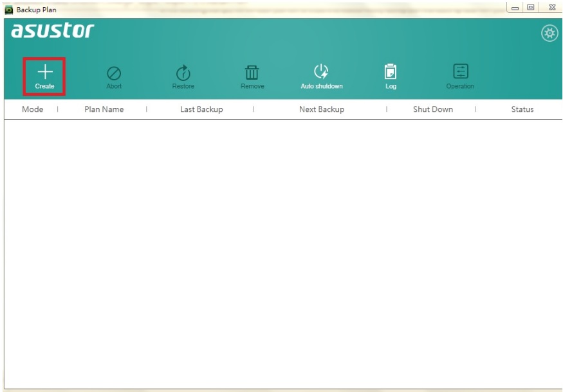The height and width of the screenshot is (392, 563).
Task: Click the Create backup plan icon
Action: coord(44,76)
